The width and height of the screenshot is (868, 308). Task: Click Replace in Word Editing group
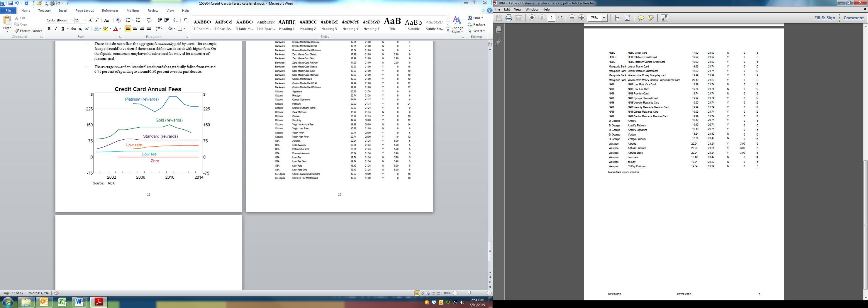click(x=477, y=24)
